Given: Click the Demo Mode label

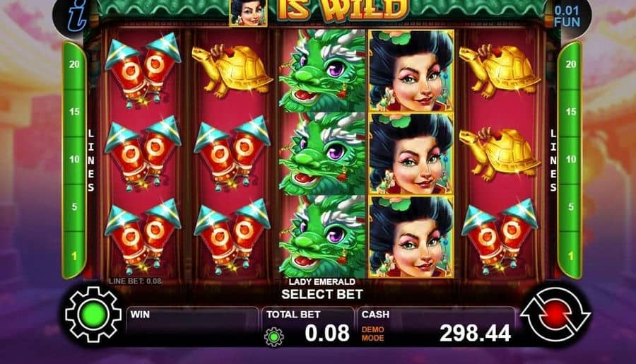Looking at the screenshot, I should point(372,334).
